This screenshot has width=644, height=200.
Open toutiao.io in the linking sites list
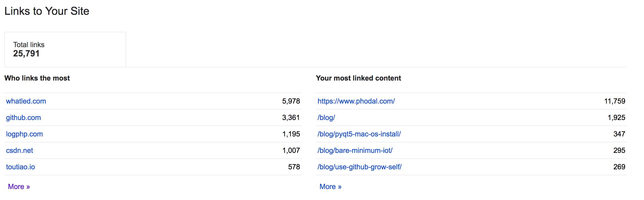tap(21, 167)
